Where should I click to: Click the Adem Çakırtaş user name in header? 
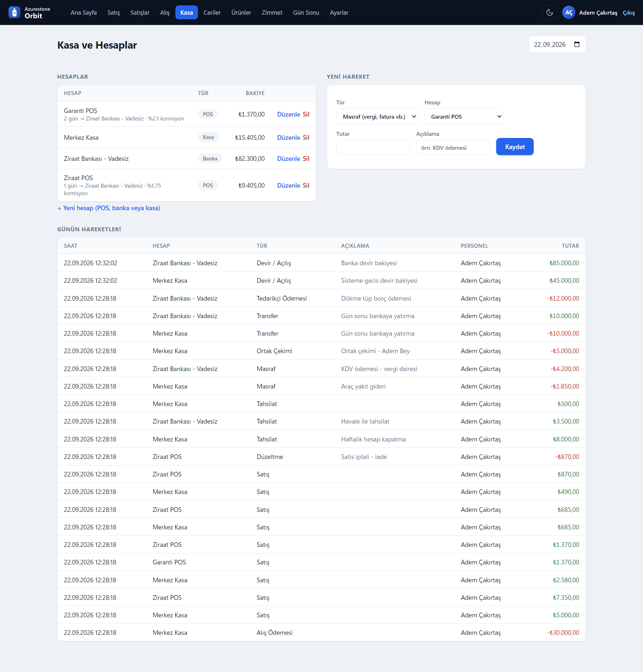(x=598, y=13)
